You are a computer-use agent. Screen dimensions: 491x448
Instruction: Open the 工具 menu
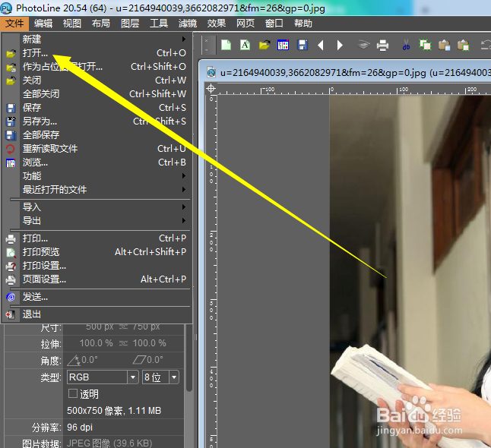point(159,24)
